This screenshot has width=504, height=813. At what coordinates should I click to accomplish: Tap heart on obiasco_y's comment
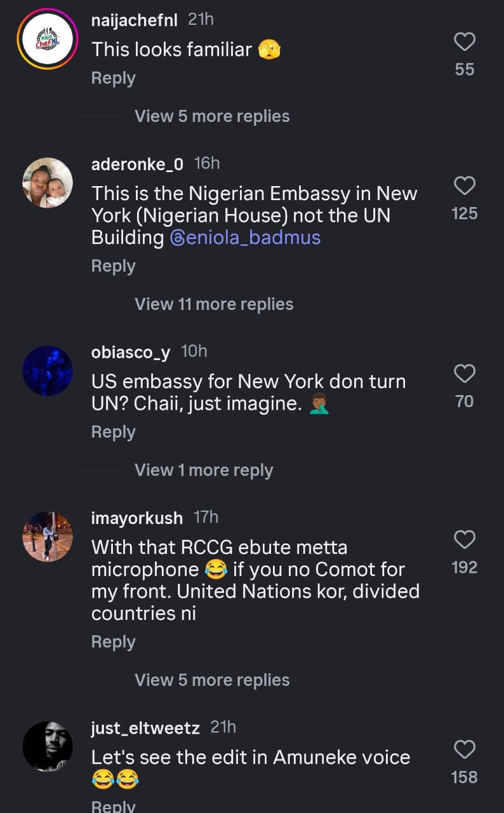(465, 373)
